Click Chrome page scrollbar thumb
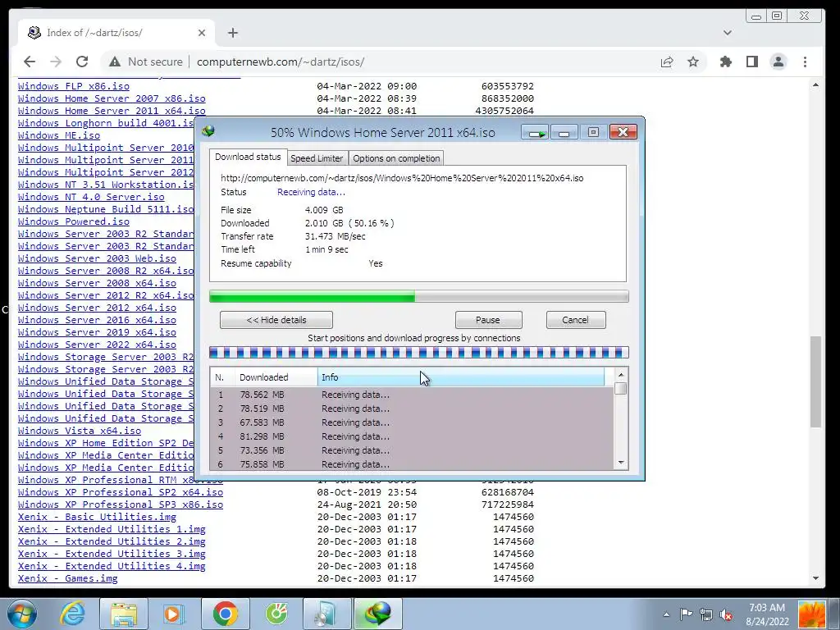 [815, 381]
